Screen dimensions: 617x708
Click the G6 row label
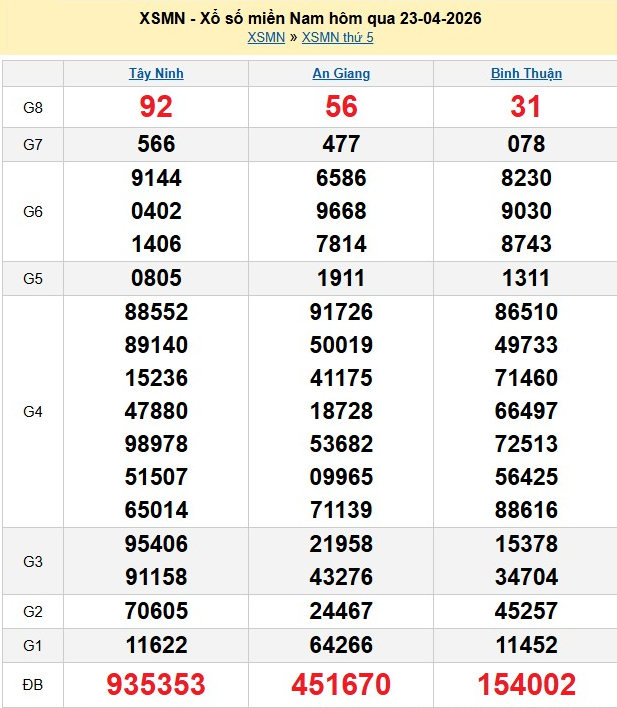coord(33,211)
